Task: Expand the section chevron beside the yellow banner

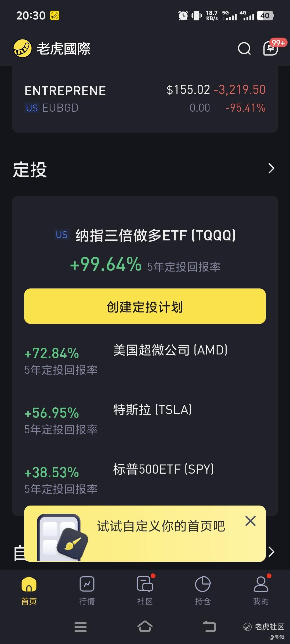Action: (x=271, y=552)
